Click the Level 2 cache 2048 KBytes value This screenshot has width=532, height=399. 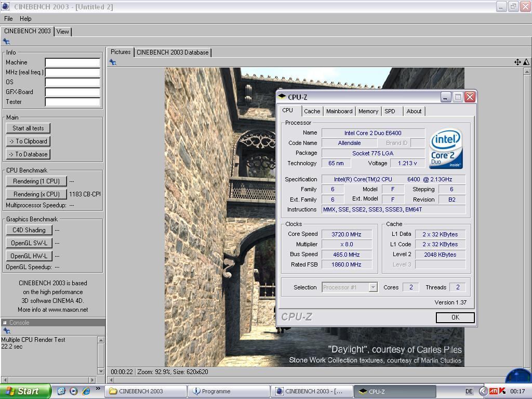click(x=440, y=255)
